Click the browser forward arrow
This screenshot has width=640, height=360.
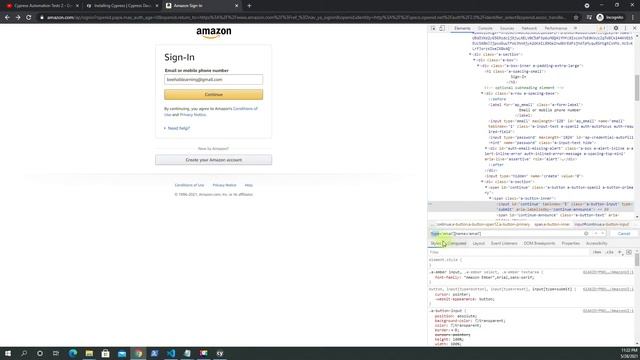18,18
